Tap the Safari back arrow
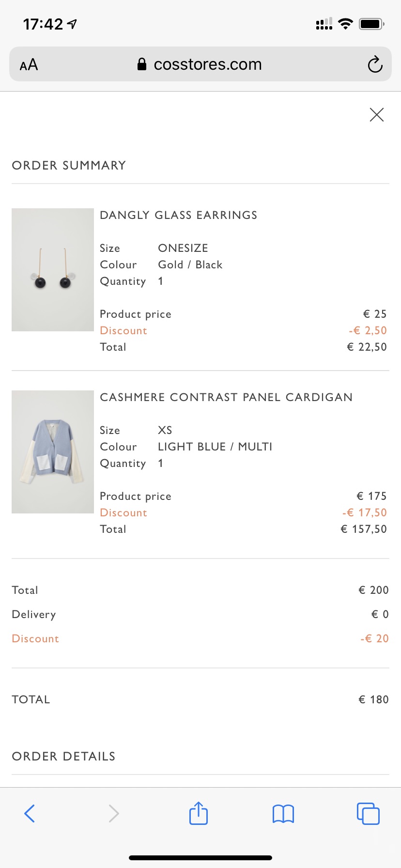This screenshot has height=868, width=401. pos(30,813)
